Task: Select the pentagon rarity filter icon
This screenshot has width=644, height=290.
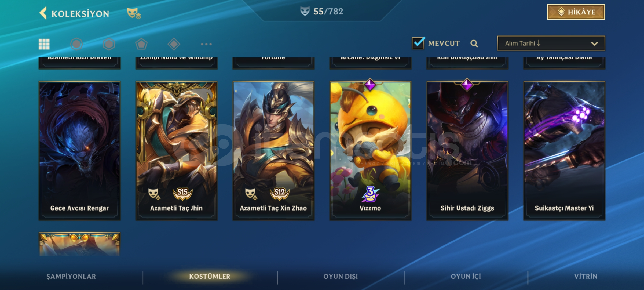Action: tap(141, 44)
